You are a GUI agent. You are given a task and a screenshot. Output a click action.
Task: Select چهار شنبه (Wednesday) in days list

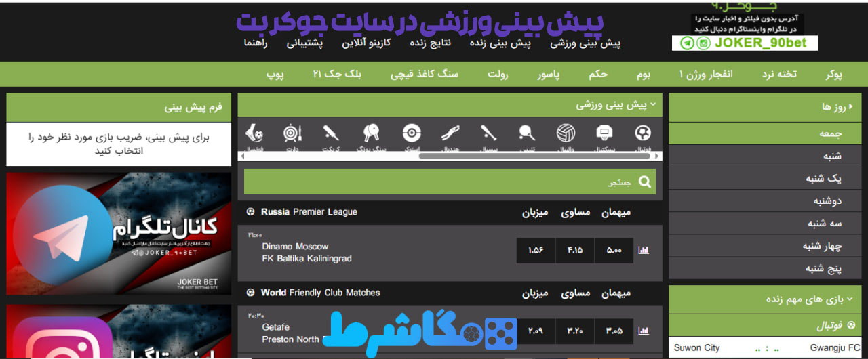coord(765,245)
